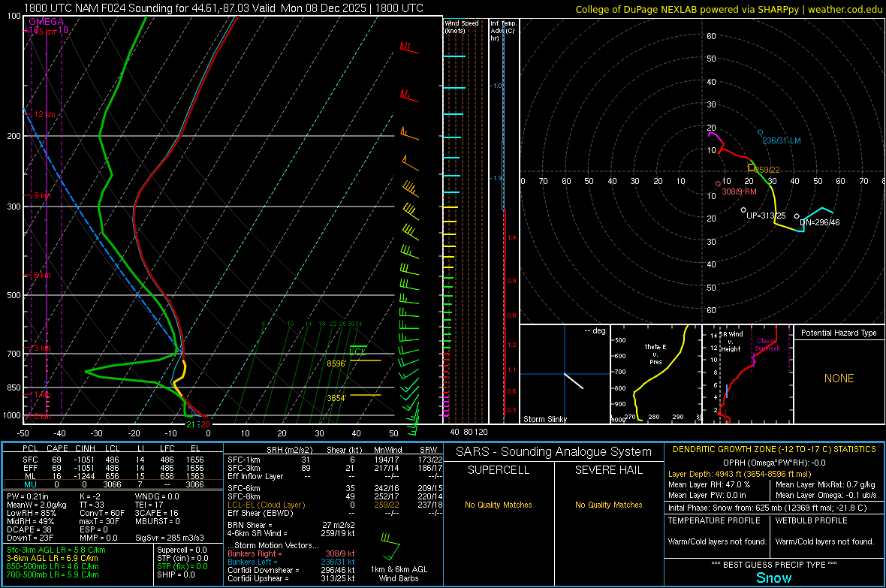Click the surface dewpoint value 21

[x=191, y=424]
